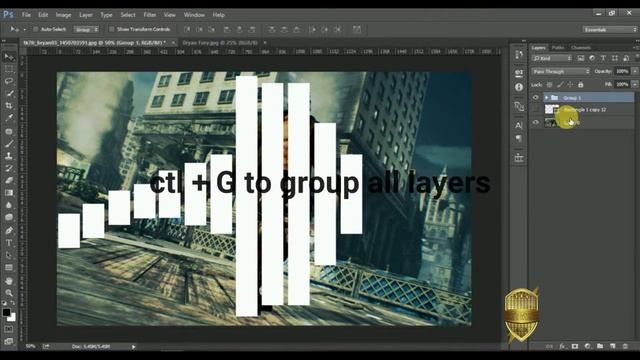The image size is (640, 360).
Task: Open the Auto-Select Group dropdown
Action: click(86, 29)
